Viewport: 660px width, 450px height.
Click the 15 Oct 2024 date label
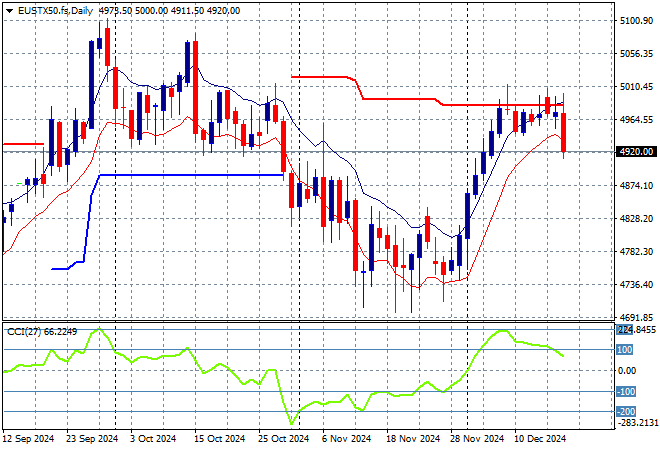coord(219,438)
